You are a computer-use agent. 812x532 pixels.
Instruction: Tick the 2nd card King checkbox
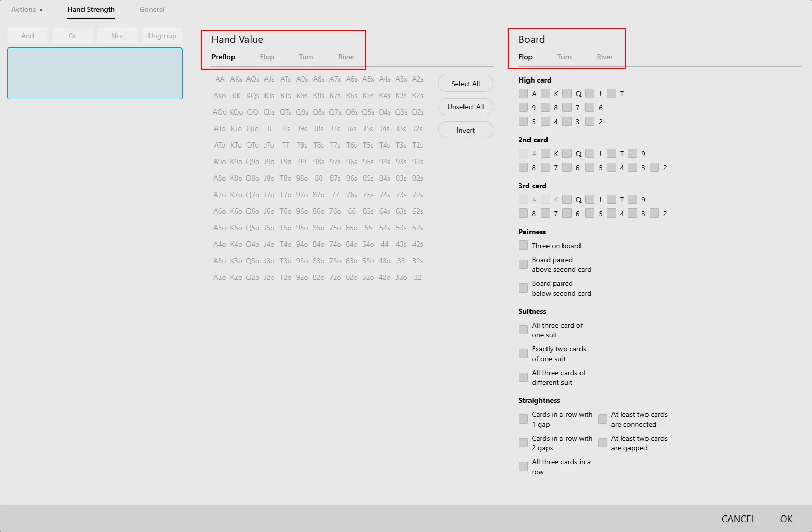pyautogui.click(x=545, y=153)
